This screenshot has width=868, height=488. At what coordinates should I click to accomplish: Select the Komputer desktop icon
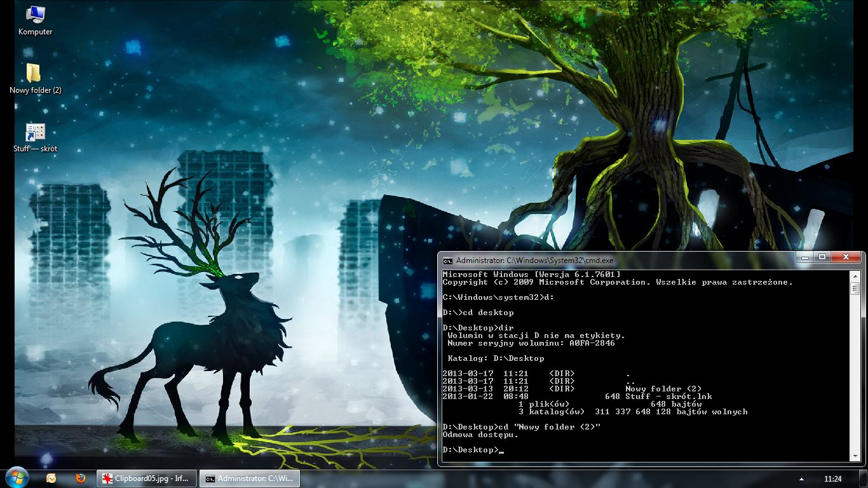pos(35,20)
